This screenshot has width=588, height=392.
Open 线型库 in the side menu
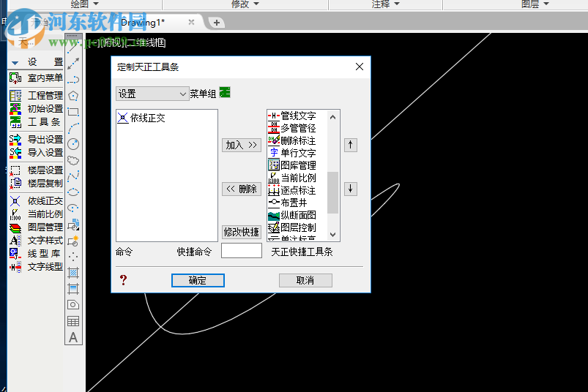pos(36,254)
